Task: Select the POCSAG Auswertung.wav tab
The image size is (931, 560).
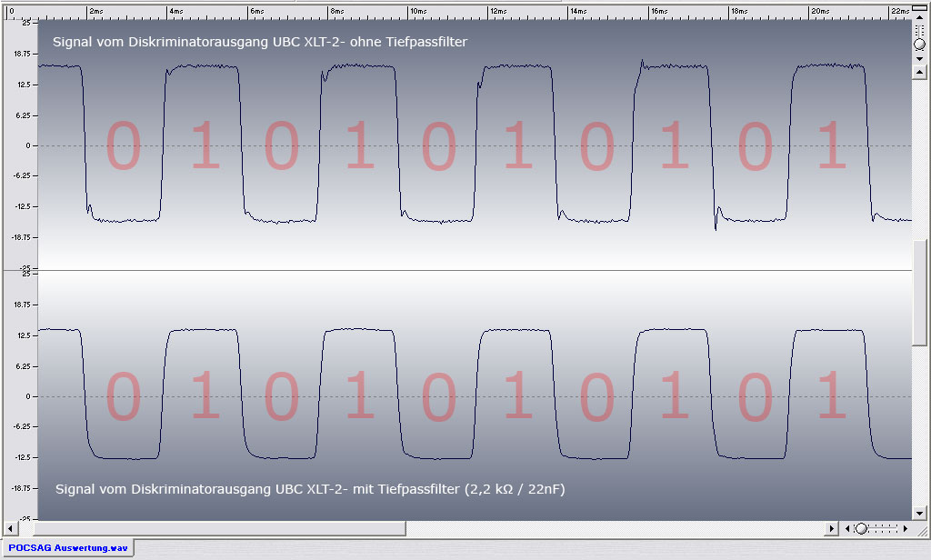Action: pyautogui.click(x=65, y=547)
